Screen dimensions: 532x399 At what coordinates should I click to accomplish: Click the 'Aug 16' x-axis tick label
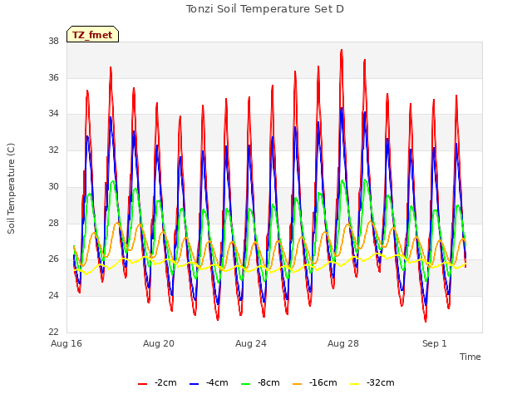coord(66,343)
